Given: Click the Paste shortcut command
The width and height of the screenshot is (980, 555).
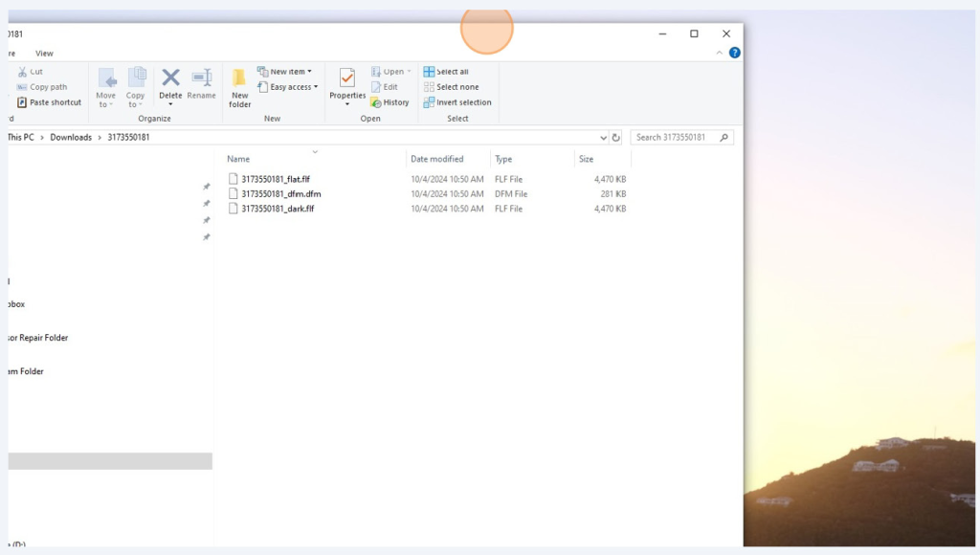Looking at the screenshot, I should click(55, 102).
